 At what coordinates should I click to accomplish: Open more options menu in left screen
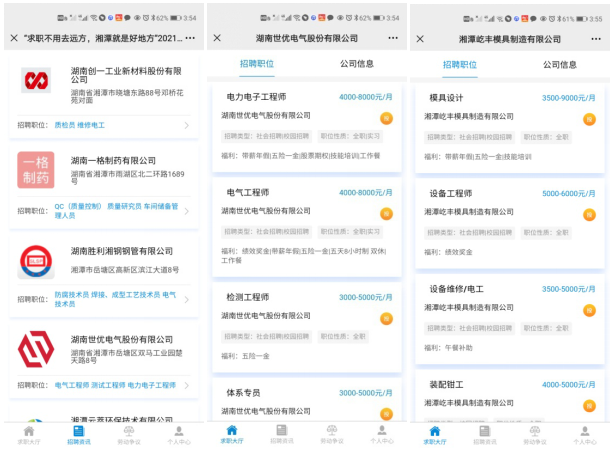pyautogui.click(x=190, y=38)
